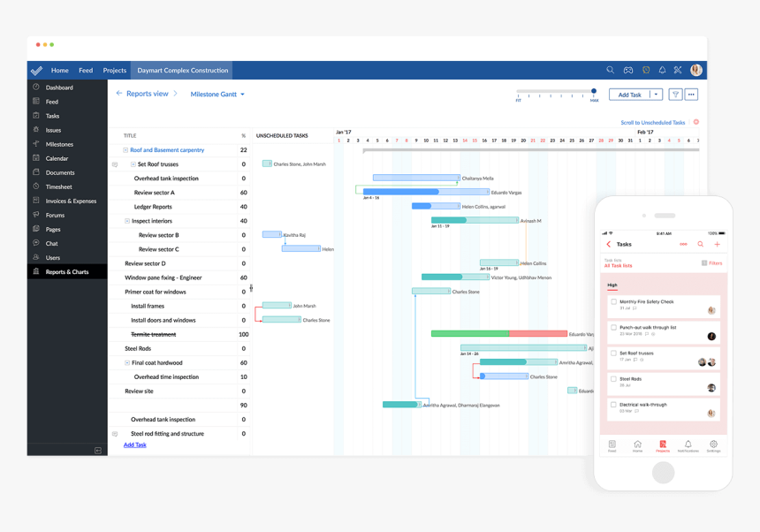Open the timer clock icon in top bar
The height and width of the screenshot is (532, 760).
pyautogui.click(x=645, y=70)
